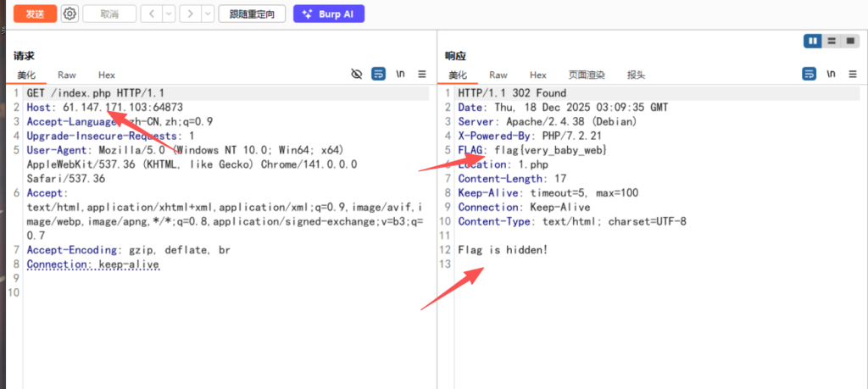
Task: Toggle word wrap in request panel
Action: coord(379,75)
